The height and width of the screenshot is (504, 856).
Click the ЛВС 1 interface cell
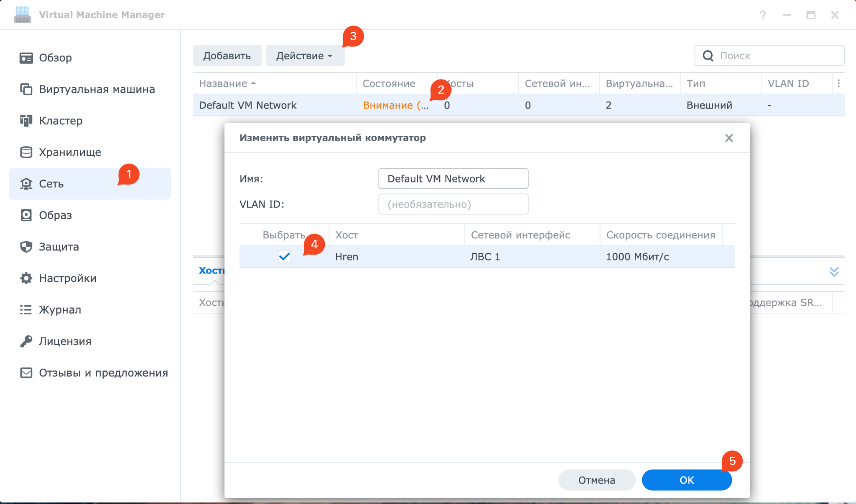[485, 256]
